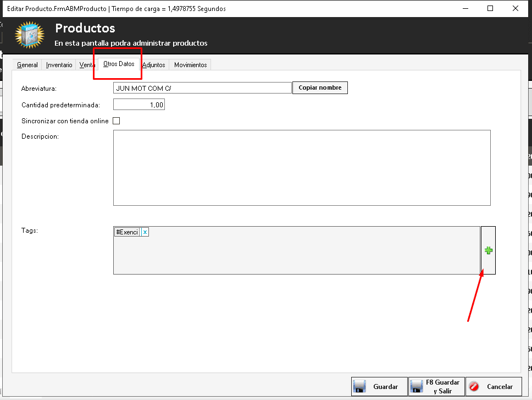This screenshot has height=400, width=532.
Task: Click empty space in the Tags box
Action: (297, 256)
